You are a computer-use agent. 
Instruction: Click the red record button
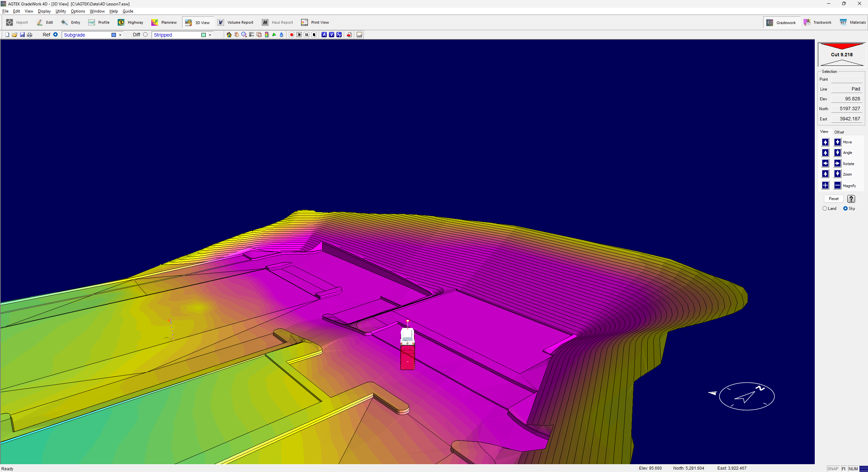click(x=292, y=35)
